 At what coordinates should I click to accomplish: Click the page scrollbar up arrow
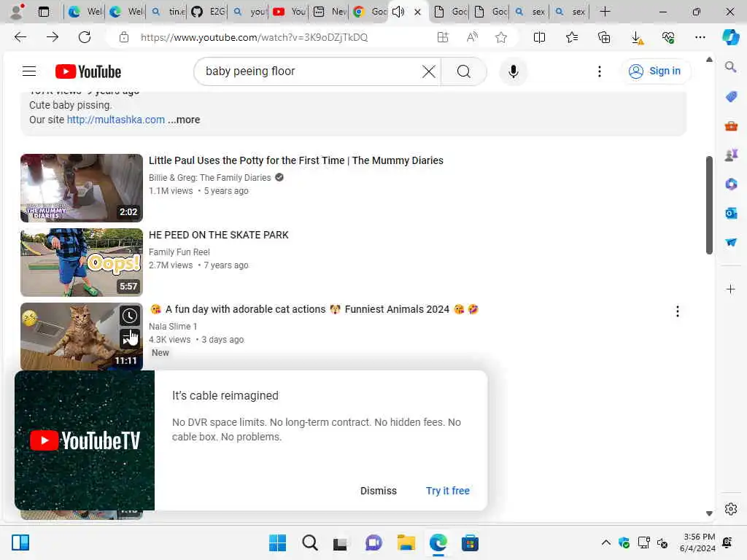pyautogui.click(x=709, y=60)
